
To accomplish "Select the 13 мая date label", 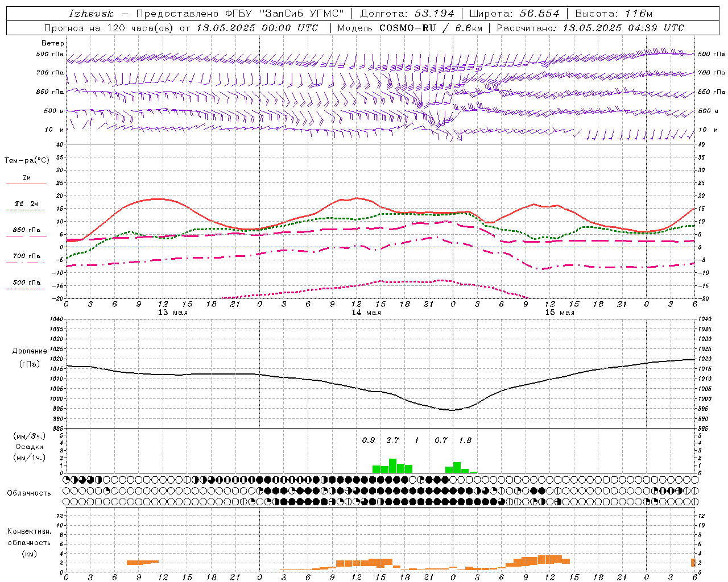I will [x=173, y=313].
